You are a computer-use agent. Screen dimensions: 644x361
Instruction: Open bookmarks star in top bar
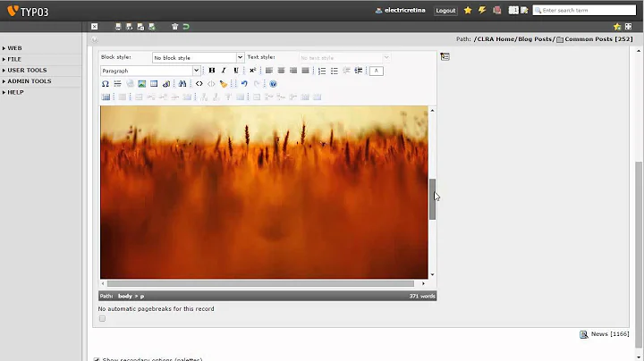pos(468,10)
